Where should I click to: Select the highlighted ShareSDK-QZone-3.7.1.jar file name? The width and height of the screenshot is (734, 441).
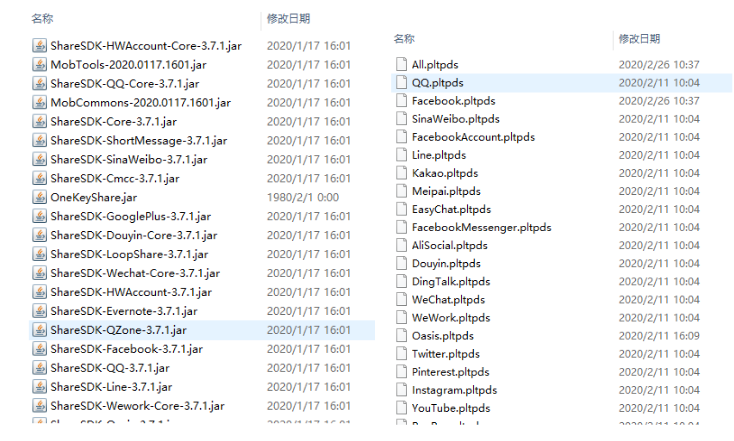click(118, 330)
